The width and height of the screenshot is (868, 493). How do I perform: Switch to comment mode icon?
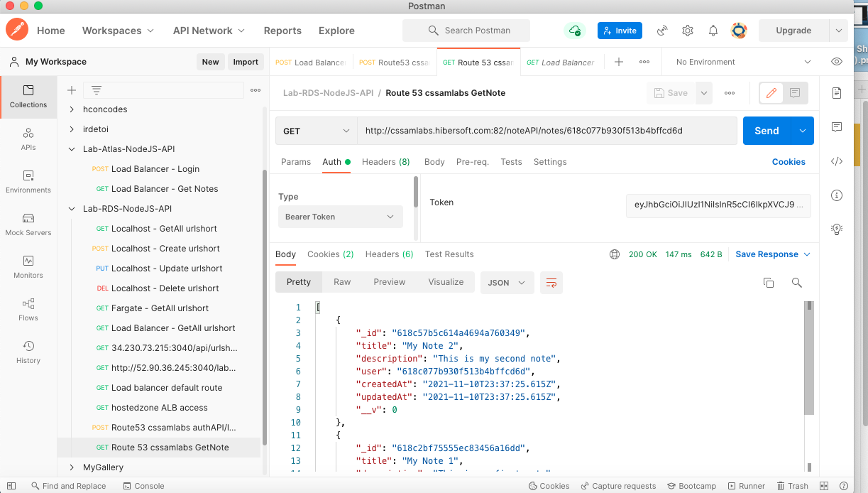(796, 93)
